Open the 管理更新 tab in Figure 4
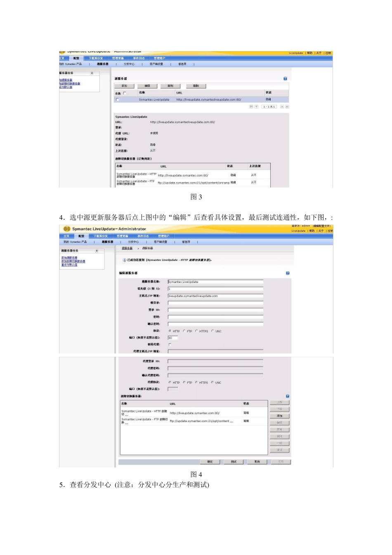Viewport: 392px width, 555px height. point(123,236)
